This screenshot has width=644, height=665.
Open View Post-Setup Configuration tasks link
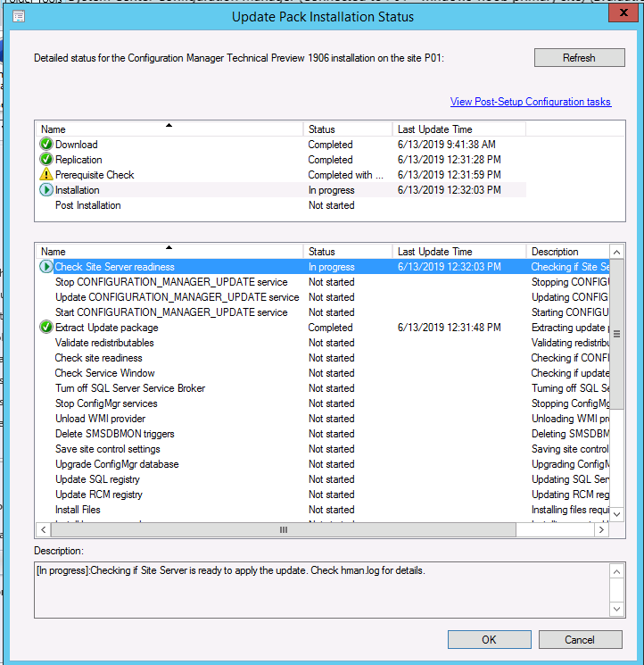click(x=531, y=102)
